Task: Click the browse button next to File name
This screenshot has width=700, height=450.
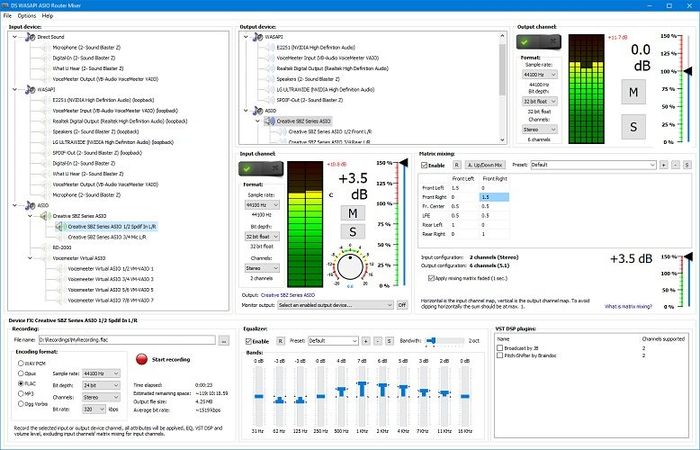Action: click(x=223, y=341)
